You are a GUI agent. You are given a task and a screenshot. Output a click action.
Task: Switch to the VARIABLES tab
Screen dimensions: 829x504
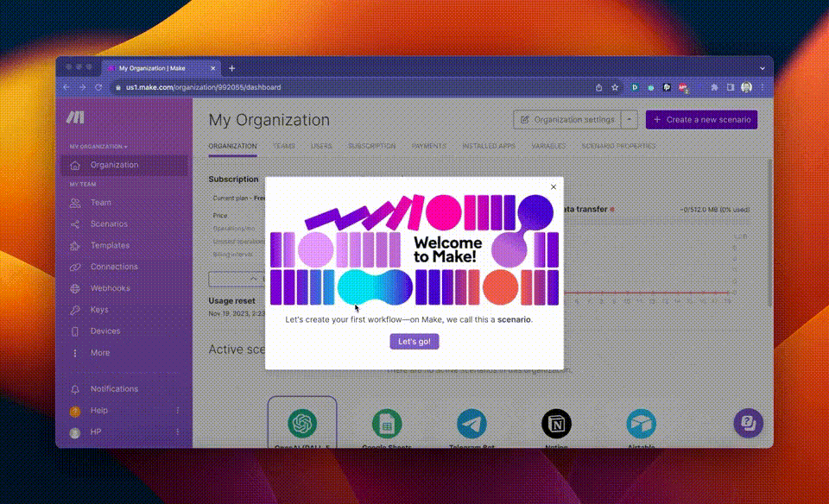pyautogui.click(x=548, y=147)
